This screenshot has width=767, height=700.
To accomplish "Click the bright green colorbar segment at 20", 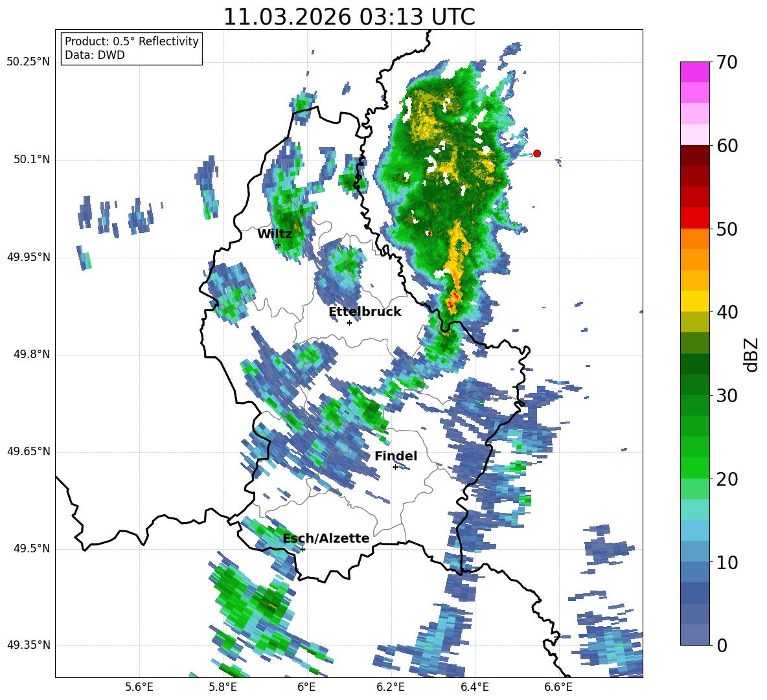I will click(x=694, y=468).
